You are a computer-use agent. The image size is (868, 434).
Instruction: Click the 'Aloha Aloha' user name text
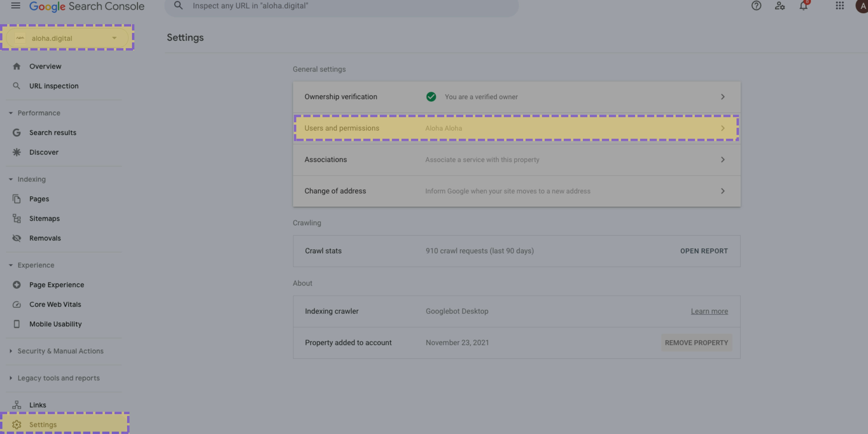pos(443,128)
